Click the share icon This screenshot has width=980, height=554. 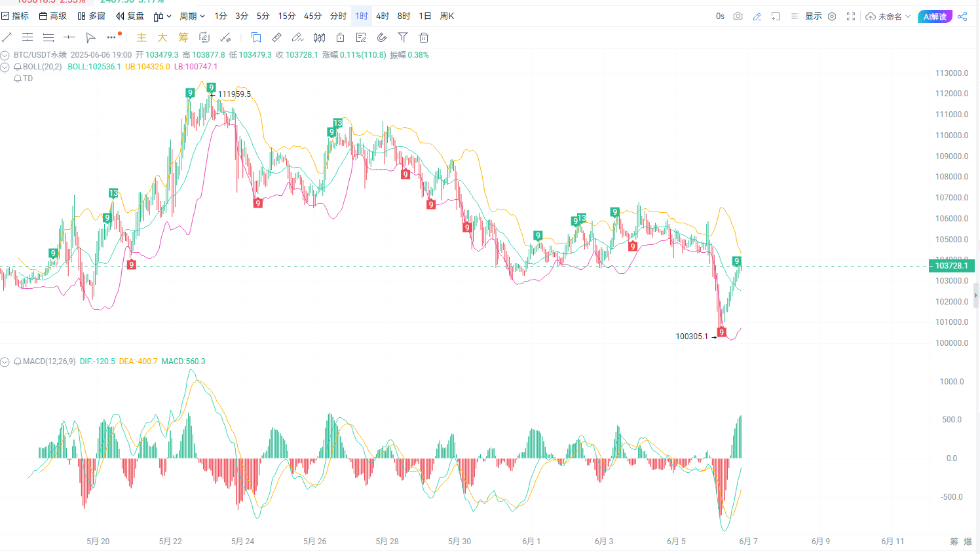point(962,16)
